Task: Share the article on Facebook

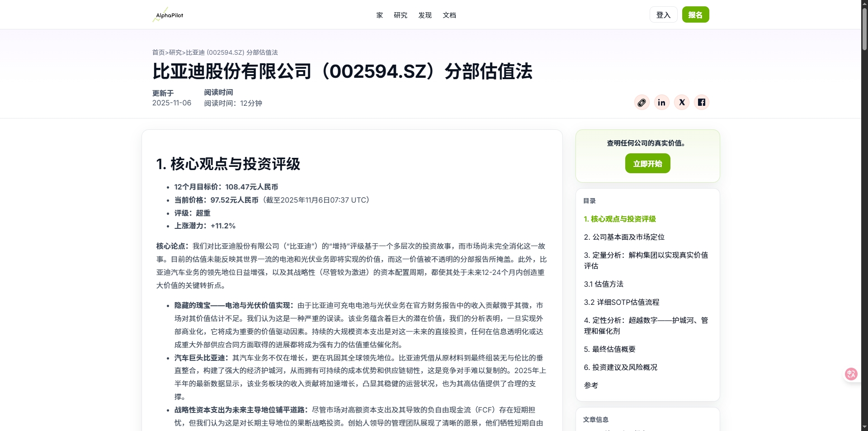Action: point(702,102)
